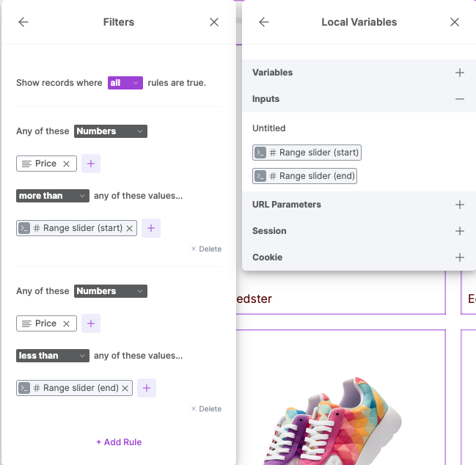Delete the 'more than' filter rule
Viewport: 476px width, 465px height.
206,249
